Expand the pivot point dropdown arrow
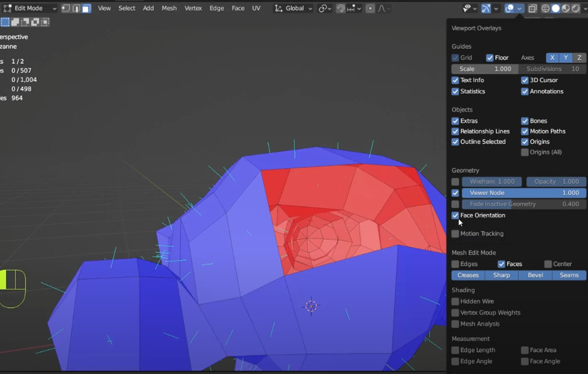588x374 pixels. pyautogui.click(x=329, y=8)
